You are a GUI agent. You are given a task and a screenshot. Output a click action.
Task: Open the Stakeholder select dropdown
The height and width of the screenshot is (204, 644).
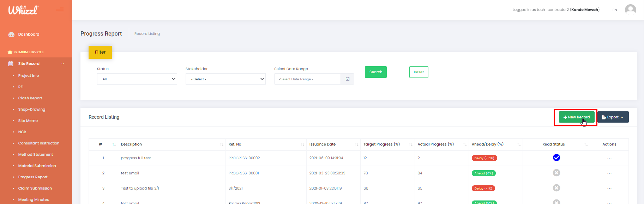pyautogui.click(x=225, y=79)
